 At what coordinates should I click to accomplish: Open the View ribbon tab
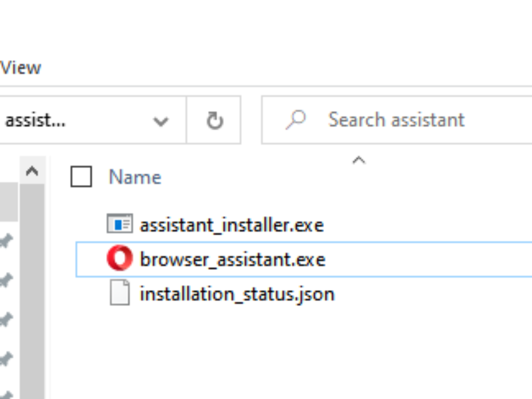pyautogui.click(x=20, y=68)
